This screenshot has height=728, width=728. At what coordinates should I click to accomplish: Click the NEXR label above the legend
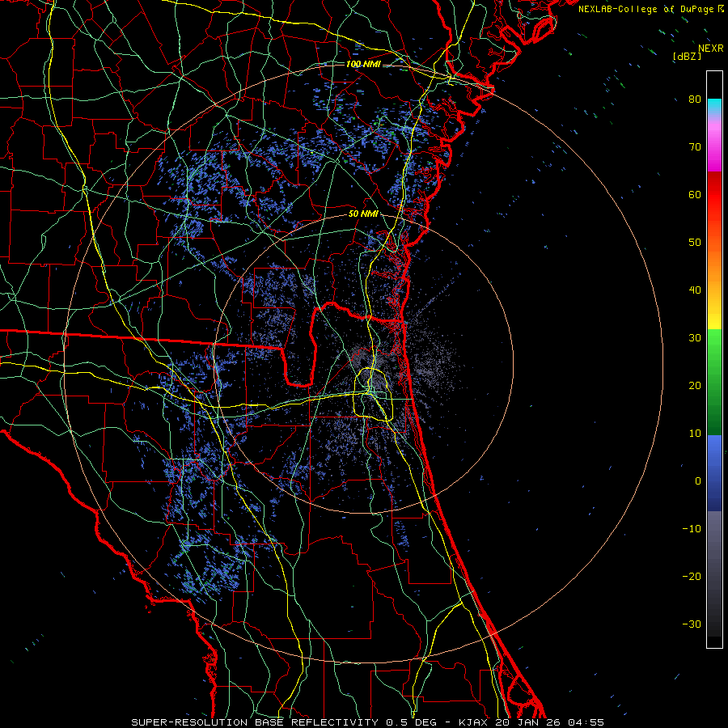[711, 49]
